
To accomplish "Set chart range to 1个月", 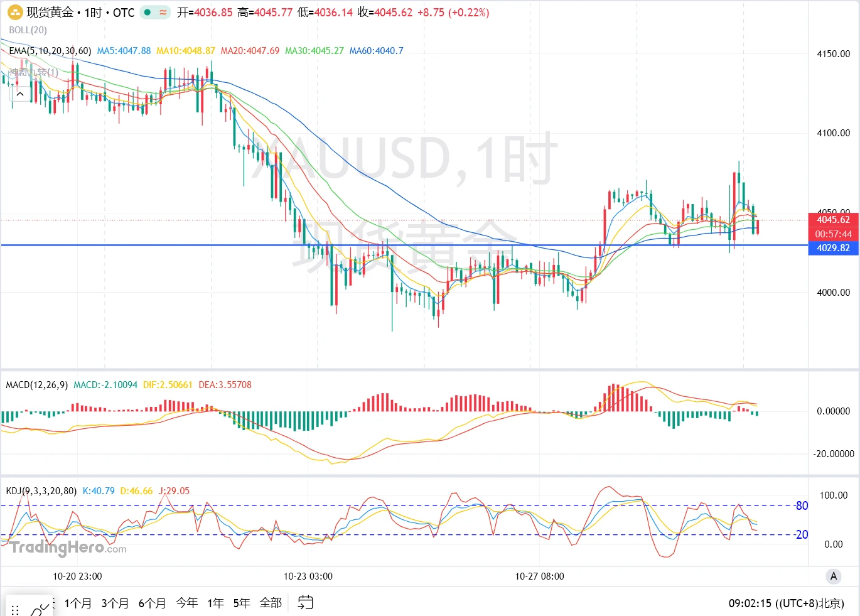I will [78, 603].
